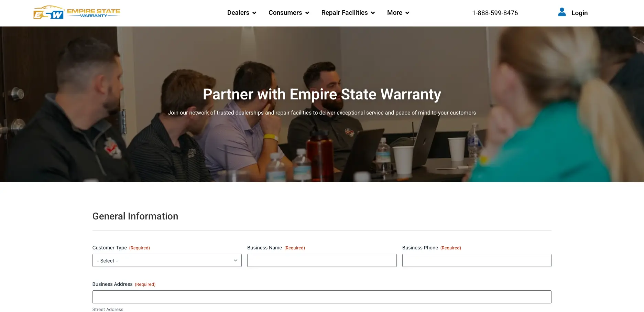Click the Repair Facilities chevron arrow

pos(373,13)
